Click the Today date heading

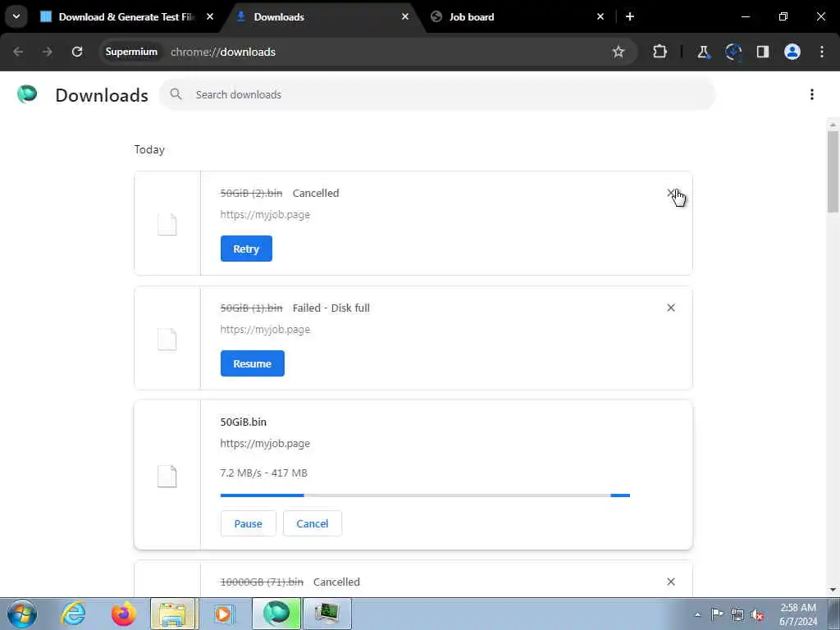coord(149,149)
